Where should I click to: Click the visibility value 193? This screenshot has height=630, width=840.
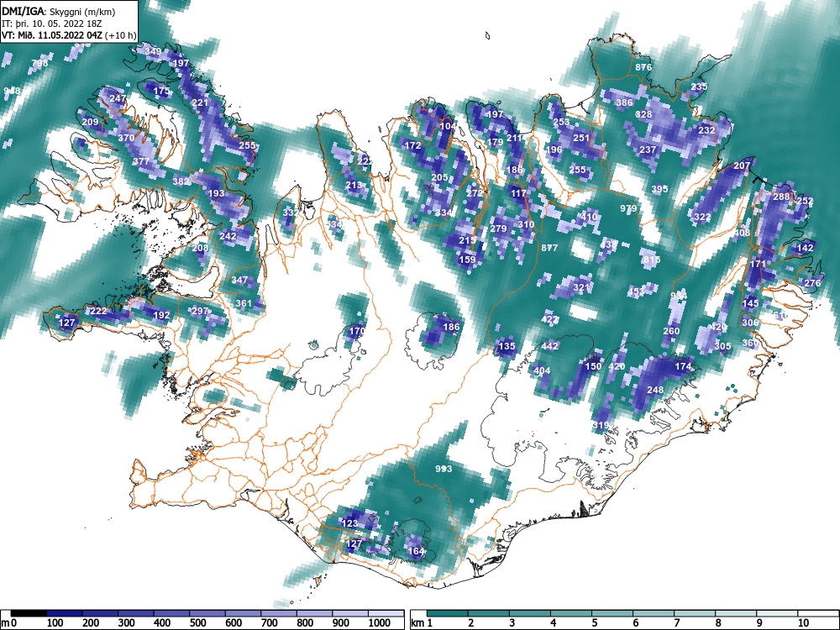[x=217, y=193]
